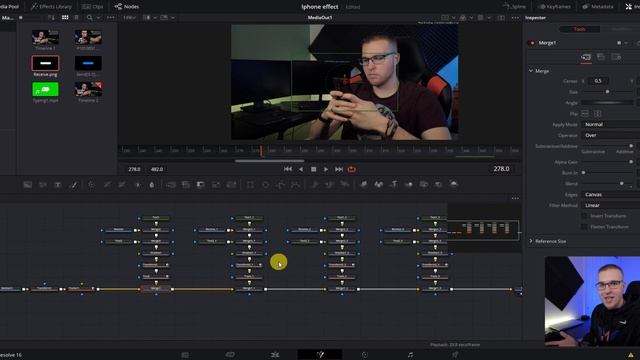Open search in the Media Pool
The height and width of the screenshot is (360, 640).
click(89, 18)
